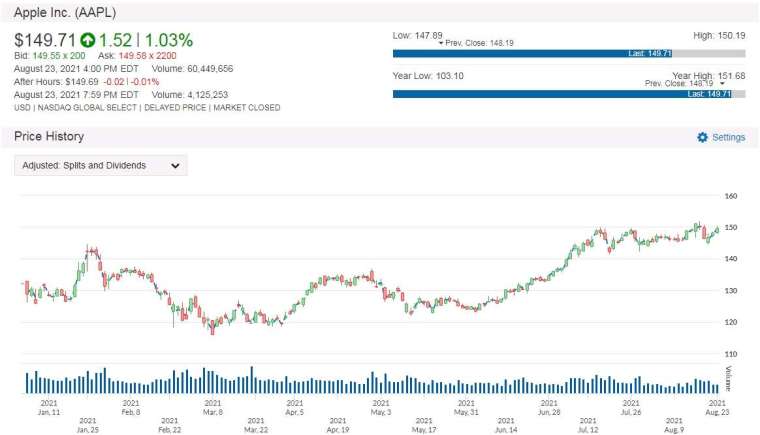Screen dimensions: 760x435
Task: Click the 160 price axis label
Action: coord(730,196)
